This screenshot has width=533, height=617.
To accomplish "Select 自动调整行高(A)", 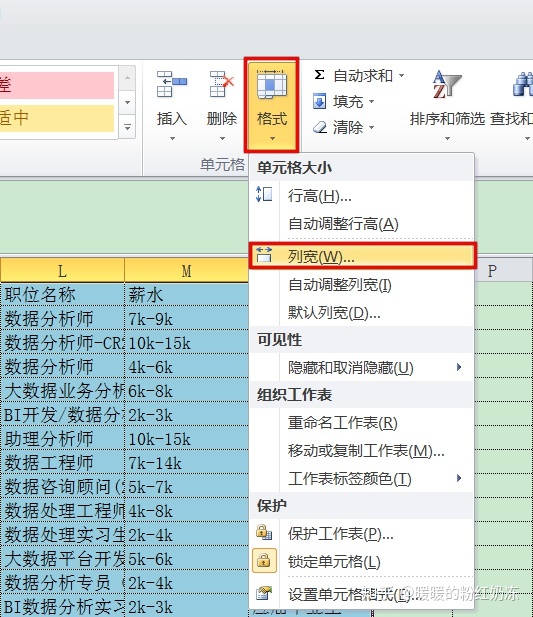I will [x=361, y=224].
